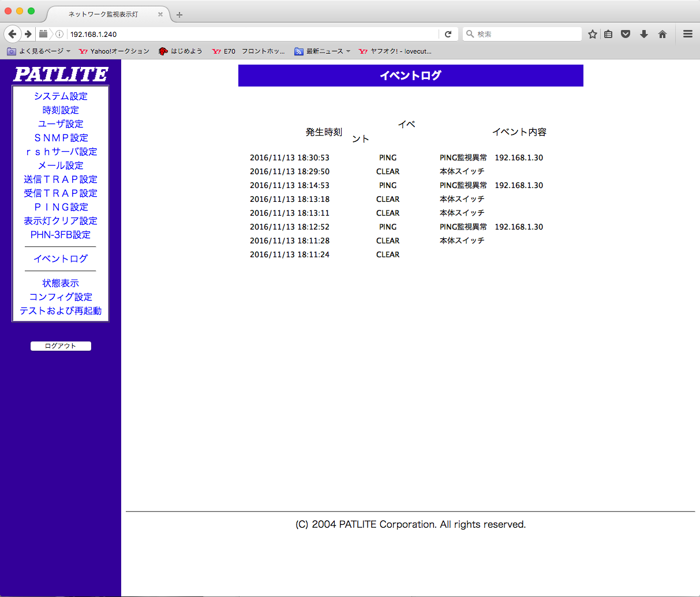Select log time 2016/11/13 18:11:24
Viewport: 700px width, 597px height.
click(290, 254)
